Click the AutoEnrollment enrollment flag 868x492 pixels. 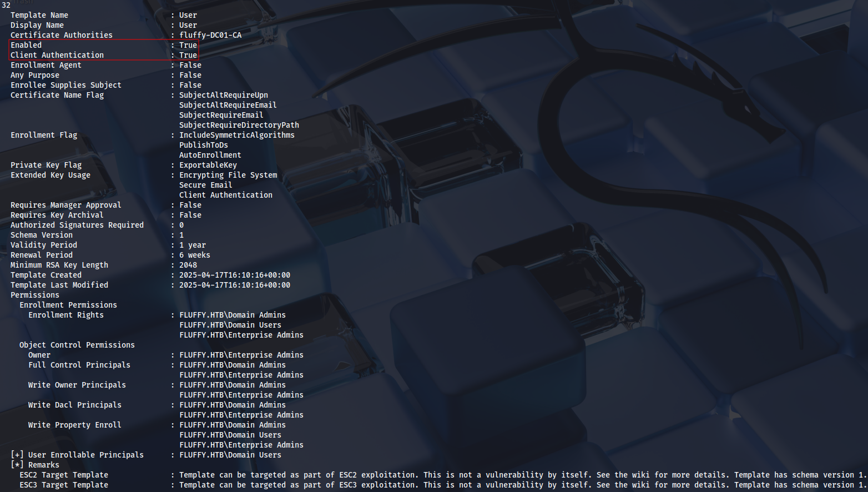click(210, 155)
